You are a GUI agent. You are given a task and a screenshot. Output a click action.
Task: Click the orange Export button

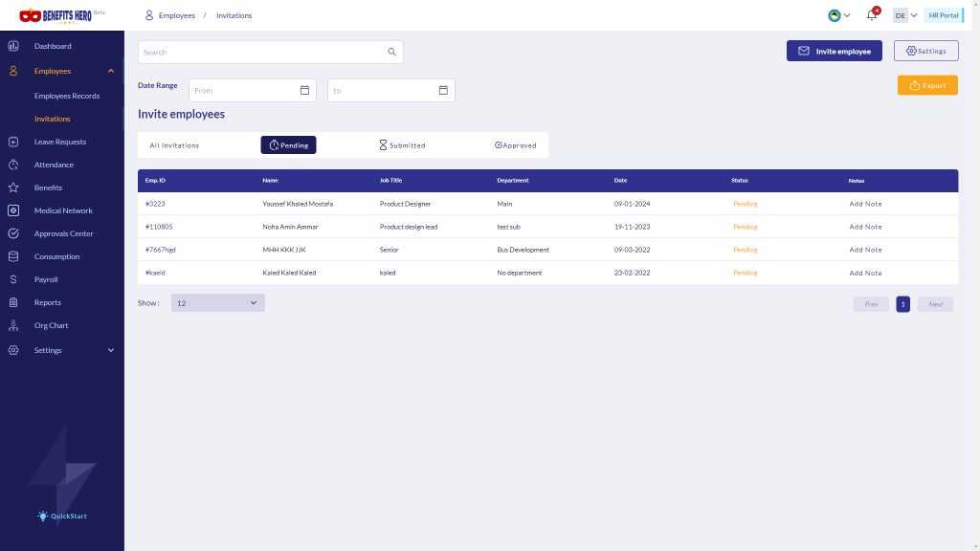(927, 85)
